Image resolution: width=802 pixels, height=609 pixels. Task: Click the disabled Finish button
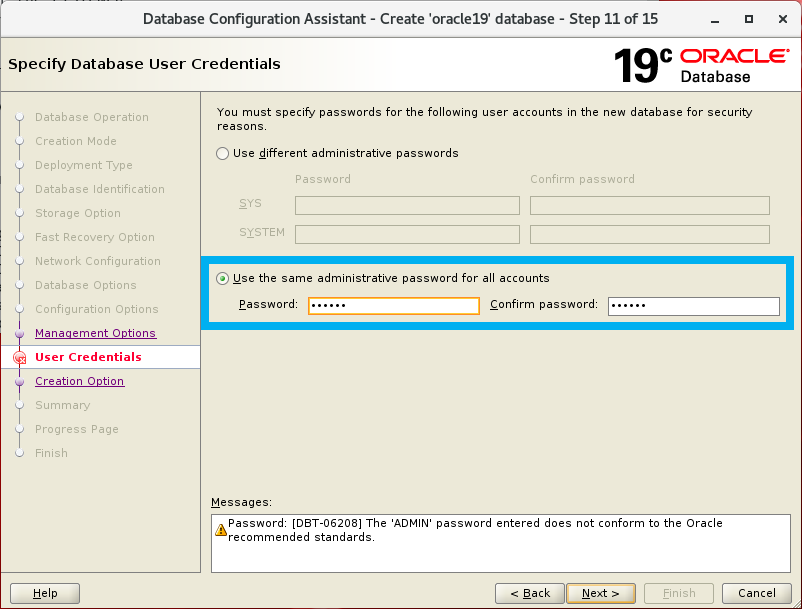[679, 593]
